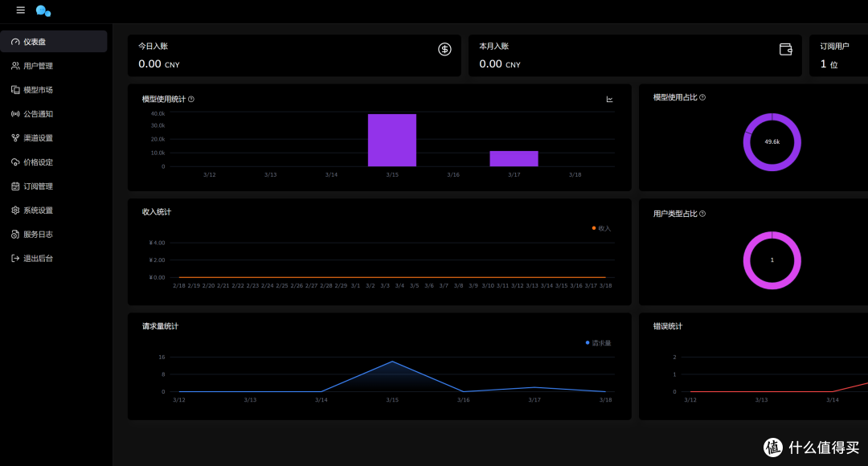This screenshot has width=868, height=466.
Task: Toggle the 请求量 legend item
Action: 599,343
